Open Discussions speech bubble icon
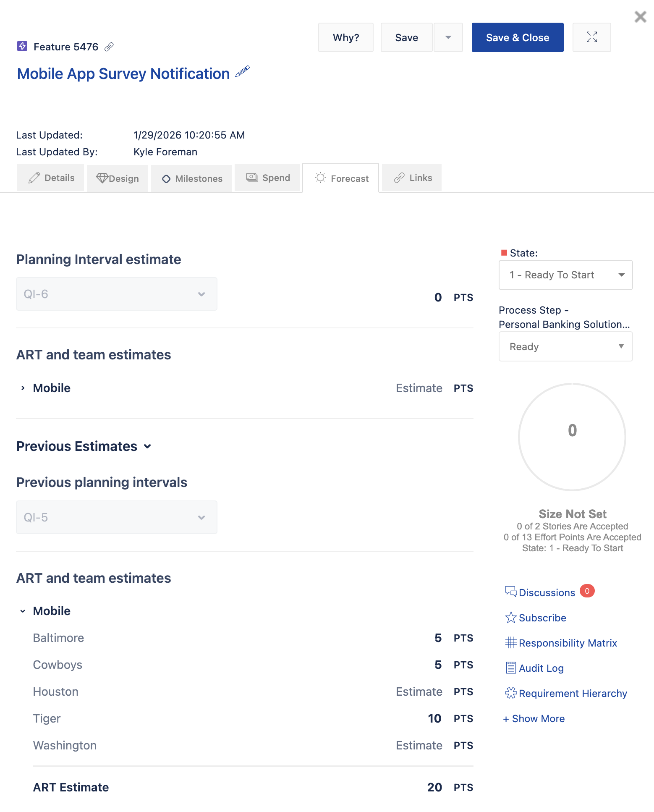 [x=510, y=592]
